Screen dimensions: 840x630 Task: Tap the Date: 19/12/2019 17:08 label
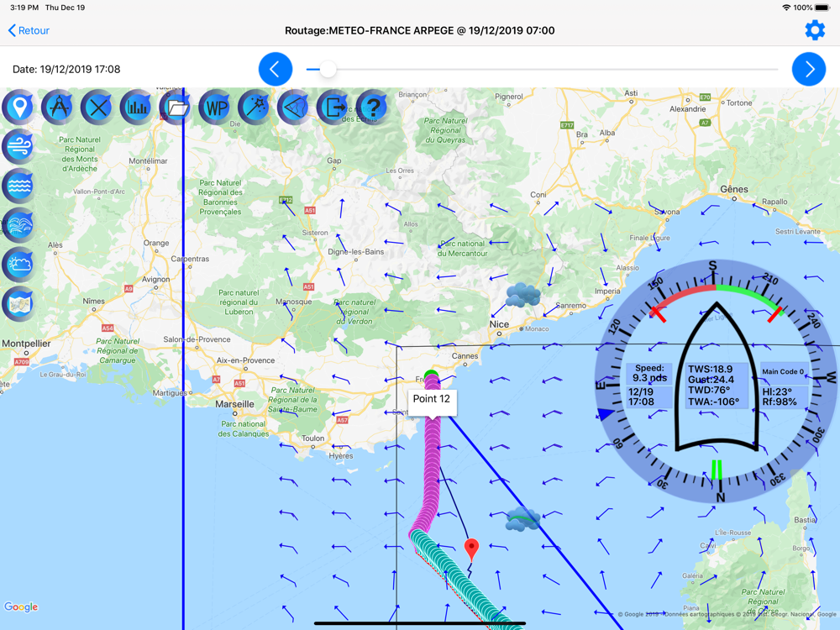66,69
